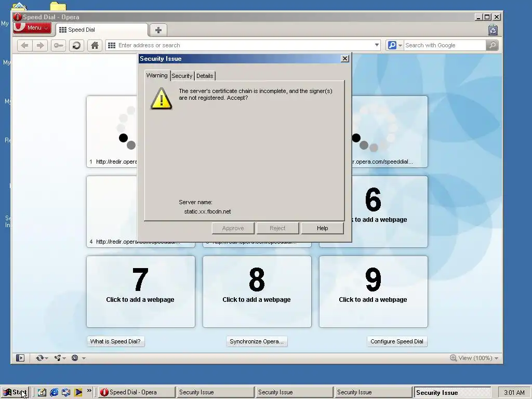Expand quick launch overflow chevron
The width and height of the screenshot is (532, 399).
point(89,391)
